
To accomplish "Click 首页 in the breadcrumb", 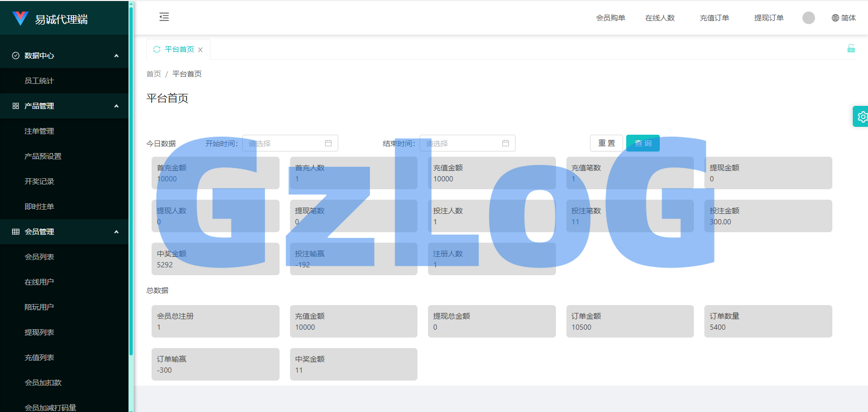I will (154, 74).
